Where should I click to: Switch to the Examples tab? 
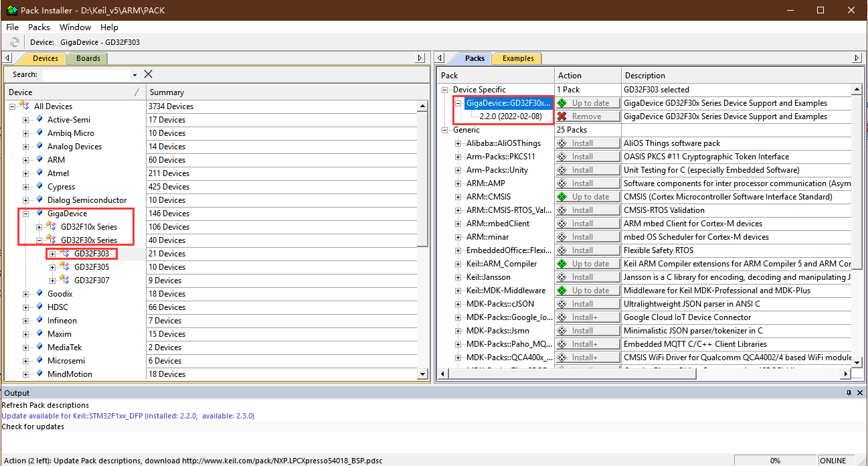[518, 59]
